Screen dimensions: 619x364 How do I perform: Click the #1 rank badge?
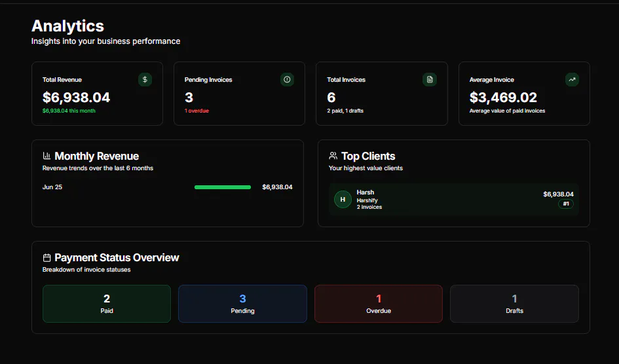tap(566, 204)
